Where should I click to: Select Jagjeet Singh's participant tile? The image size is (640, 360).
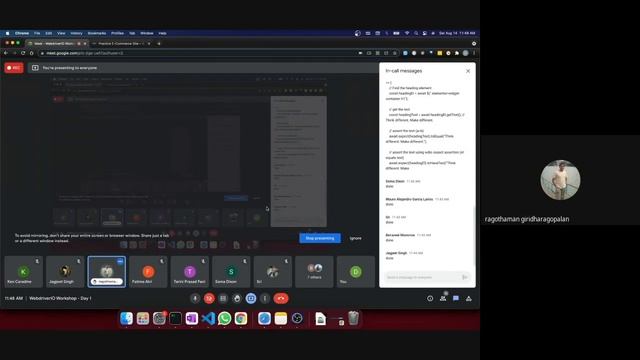click(65, 272)
